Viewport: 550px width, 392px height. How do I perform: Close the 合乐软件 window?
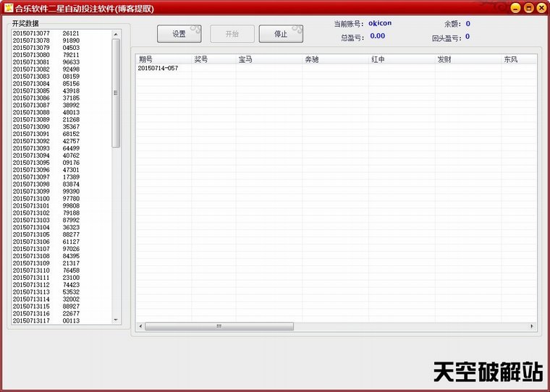[x=541, y=8]
